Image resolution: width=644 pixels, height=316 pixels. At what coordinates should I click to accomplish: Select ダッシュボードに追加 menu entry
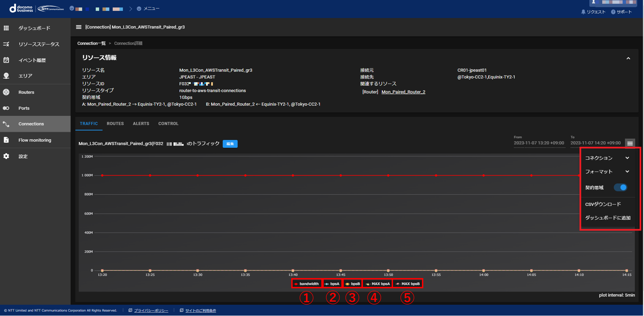608,218
